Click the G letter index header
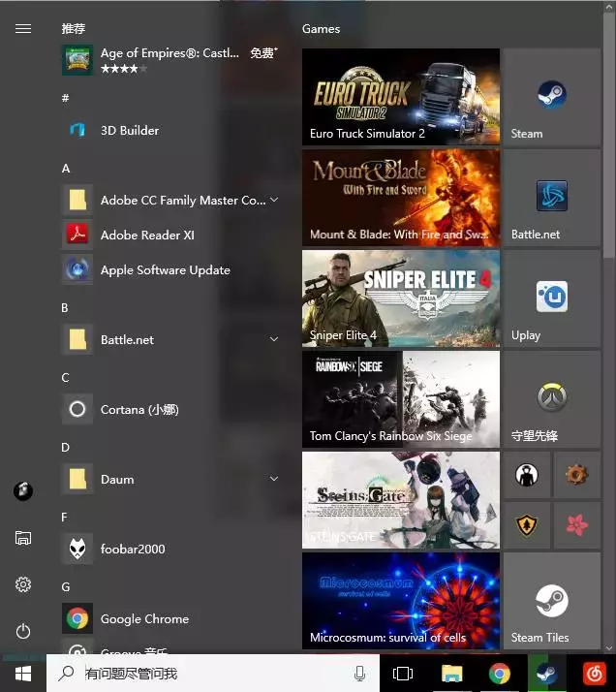 [66, 586]
